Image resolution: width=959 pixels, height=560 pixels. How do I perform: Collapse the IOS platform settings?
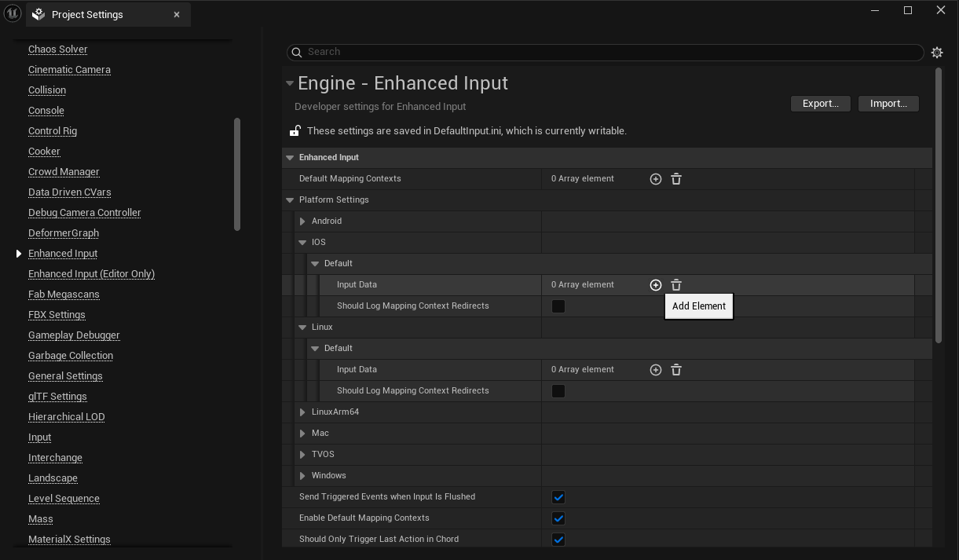[x=302, y=243]
